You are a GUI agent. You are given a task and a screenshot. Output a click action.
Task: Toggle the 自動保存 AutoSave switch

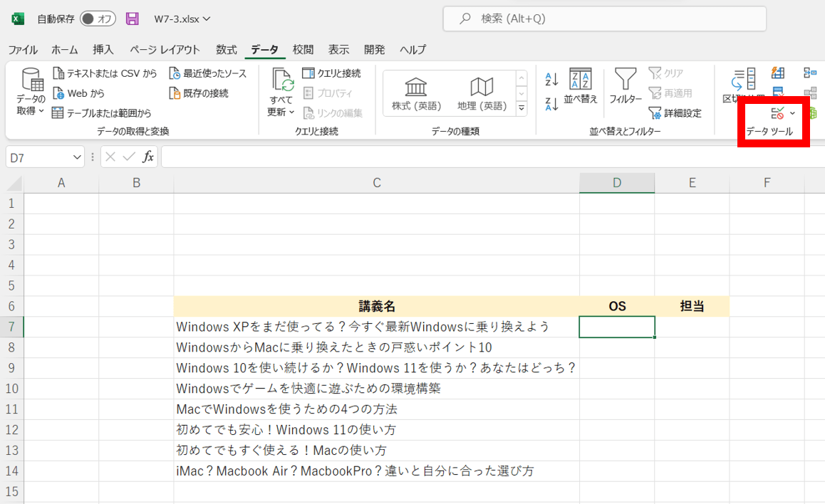click(98, 19)
